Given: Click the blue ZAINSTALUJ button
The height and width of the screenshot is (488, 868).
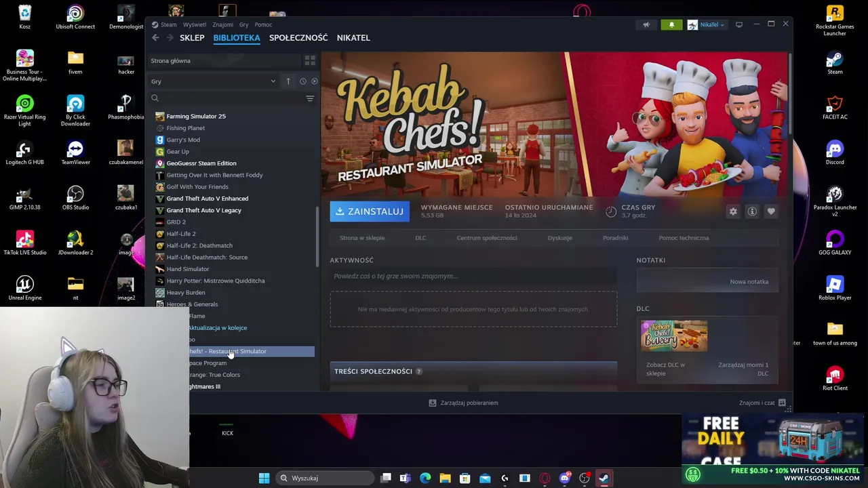Looking at the screenshot, I should tap(370, 211).
